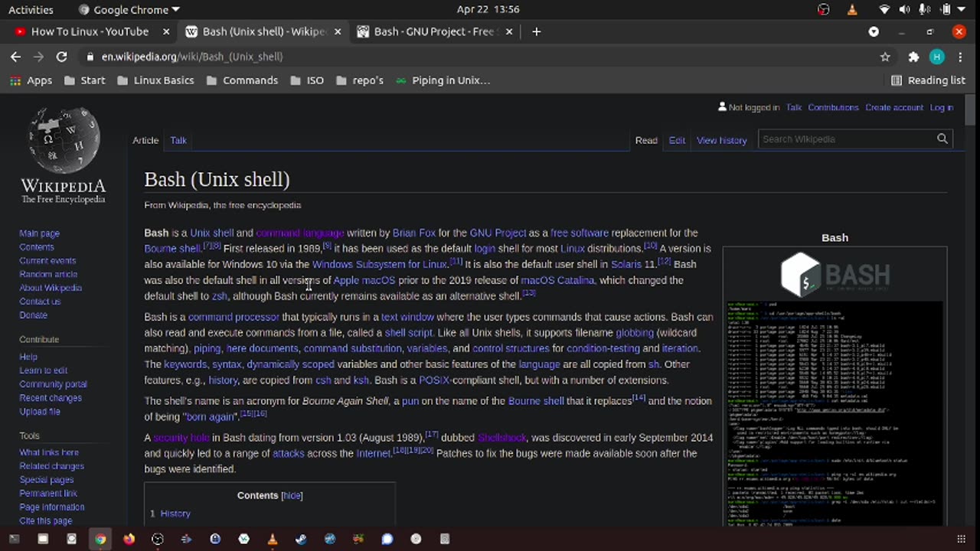Click the date and time clock
Image resolution: width=980 pixels, height=551 pixels.
pyautogui.click(x=488, y=10)
